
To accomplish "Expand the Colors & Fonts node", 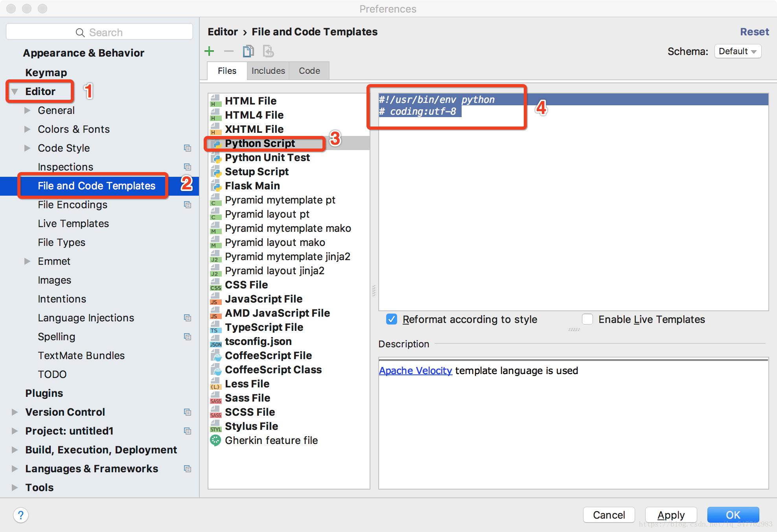I will point(27,129).
